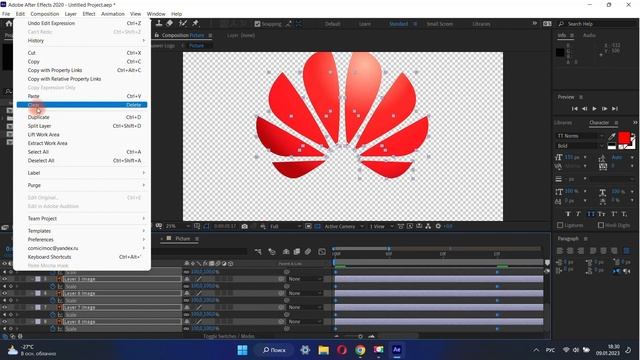Click the snapshot camera icon in viewer
640x360 pixels.
pyautogui.click(x=244, y=226)
